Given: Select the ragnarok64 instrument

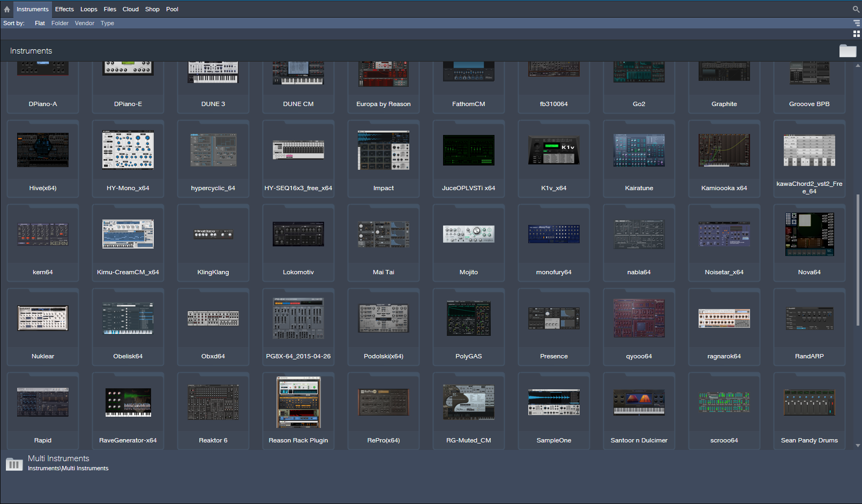Looking at the screenshot, I should point(724,327).
